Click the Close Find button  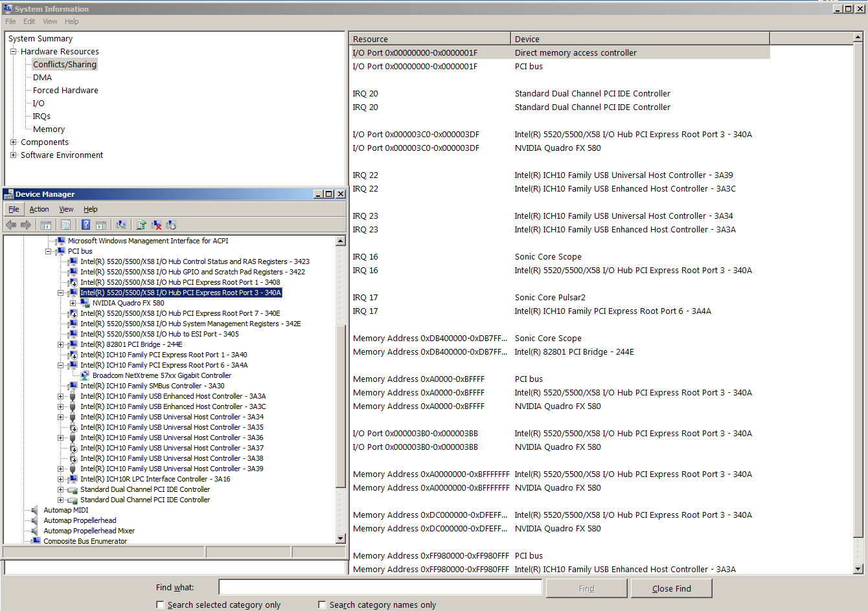(671, 588)
